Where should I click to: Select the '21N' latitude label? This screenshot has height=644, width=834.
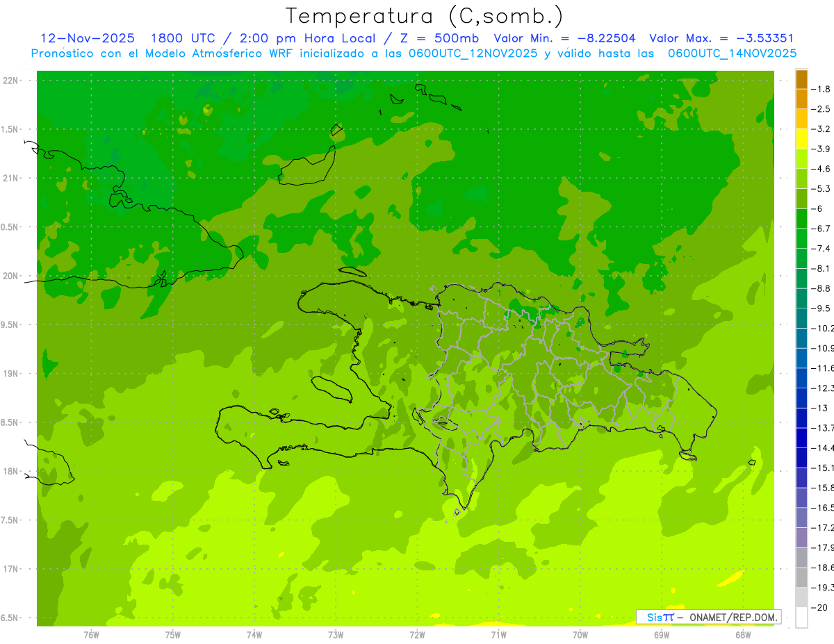(x=10, y=178)
